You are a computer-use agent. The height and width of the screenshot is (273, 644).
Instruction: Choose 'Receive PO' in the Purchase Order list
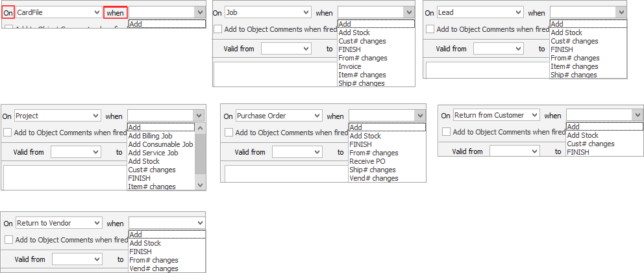[x=387, y=161]
